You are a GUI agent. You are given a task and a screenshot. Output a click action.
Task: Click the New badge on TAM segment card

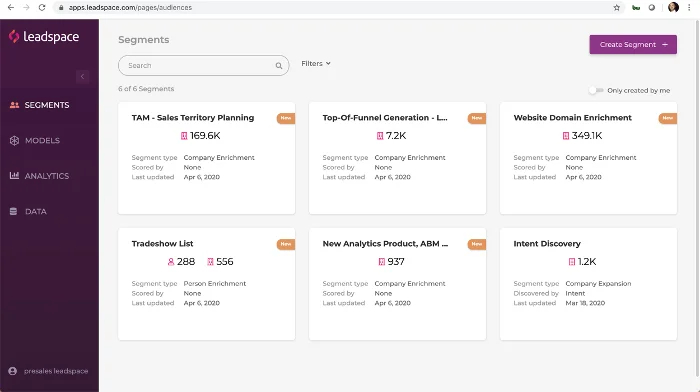[x=286, y=118]
